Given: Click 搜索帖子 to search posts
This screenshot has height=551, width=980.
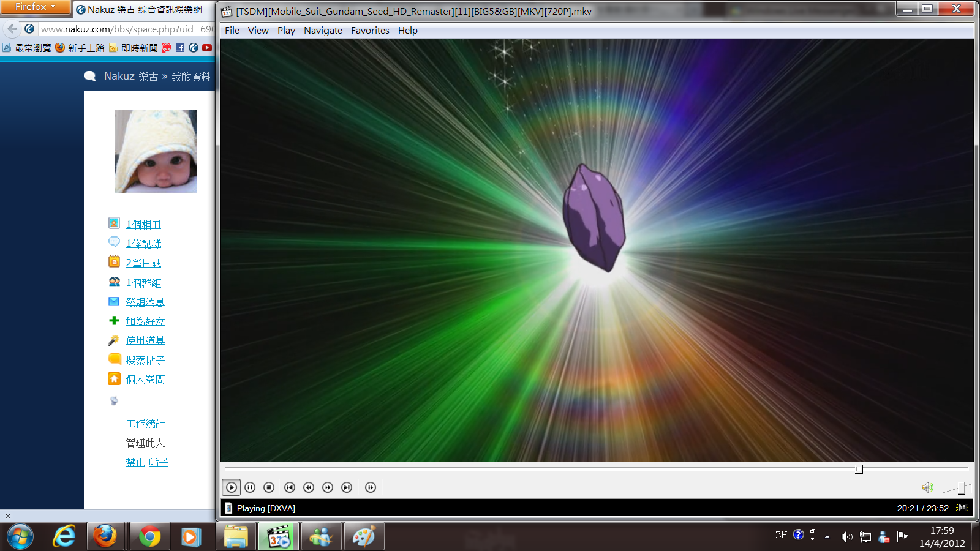Looking at the screenshot, I should pos(145,360).
